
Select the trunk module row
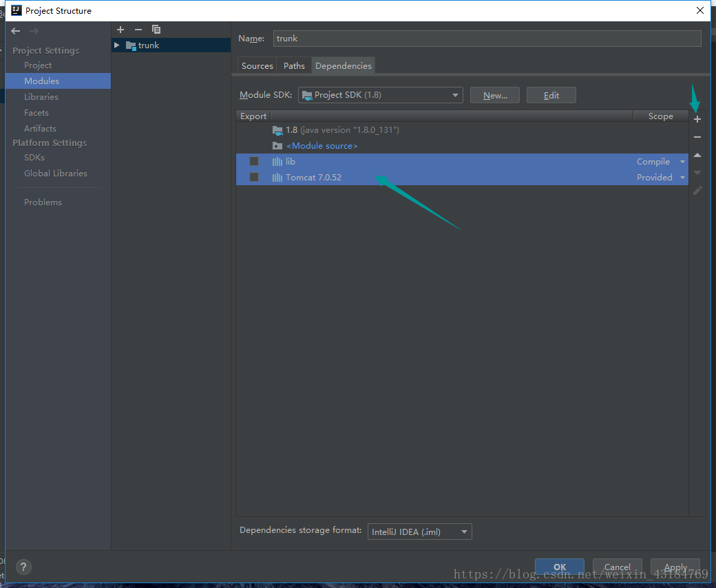171,45
